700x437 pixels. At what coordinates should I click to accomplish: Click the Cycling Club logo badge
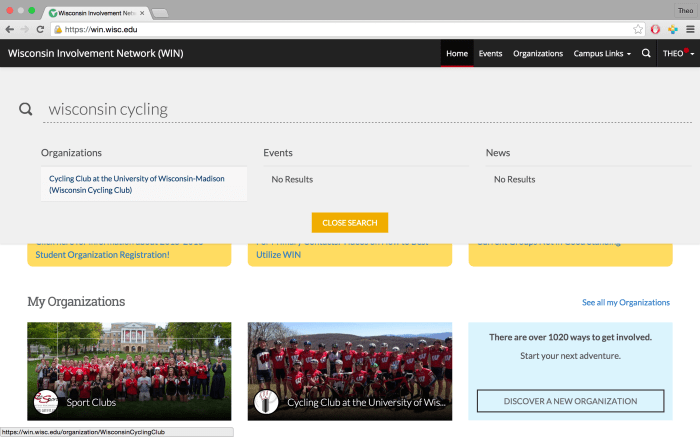pyautogui.click(x=267, y=402)
